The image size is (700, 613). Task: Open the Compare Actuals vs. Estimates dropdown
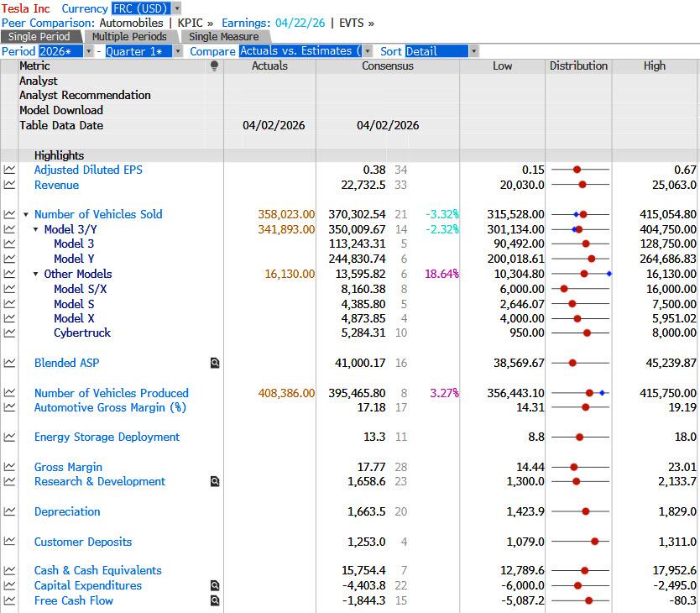[x=368, y=51]
